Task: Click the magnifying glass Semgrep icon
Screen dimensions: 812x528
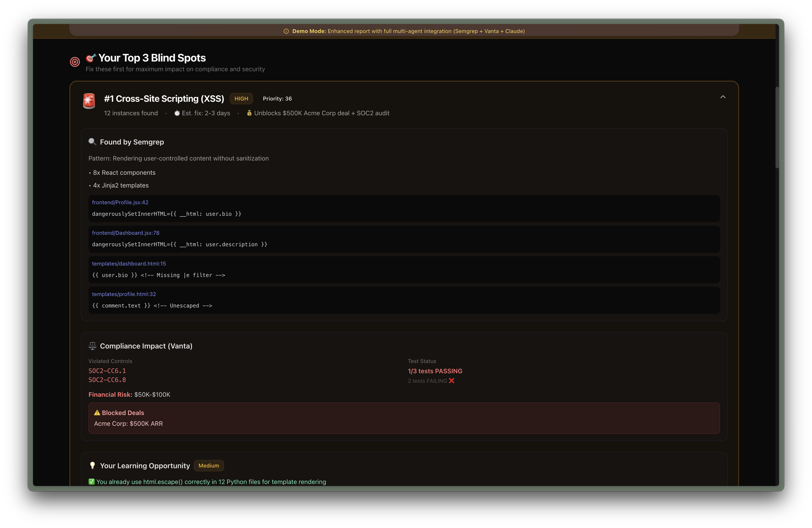Action: click(x=92, y=141)
